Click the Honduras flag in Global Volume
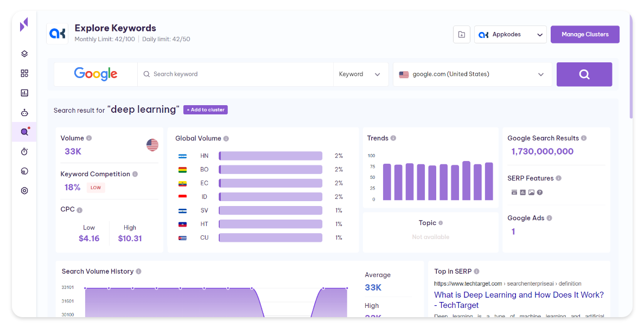 point(182,156)
